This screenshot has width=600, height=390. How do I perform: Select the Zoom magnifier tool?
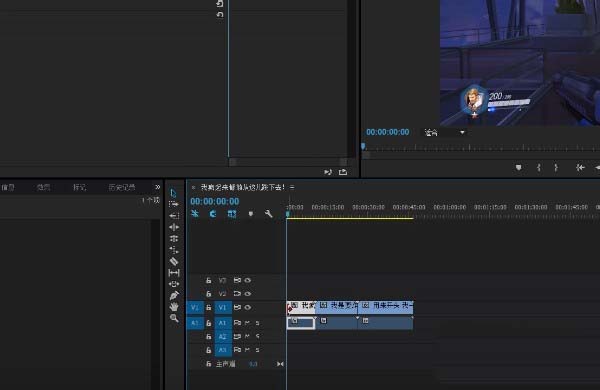coord(174,318)
